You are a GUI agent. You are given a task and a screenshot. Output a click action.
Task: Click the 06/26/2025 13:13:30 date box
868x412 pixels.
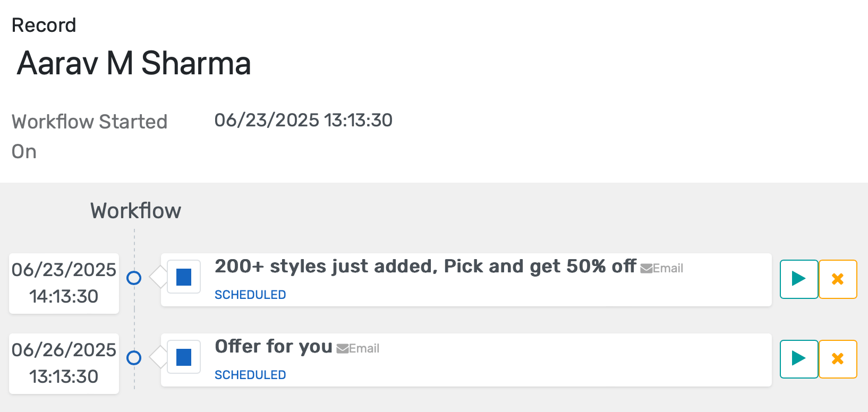tap(64, 363)
